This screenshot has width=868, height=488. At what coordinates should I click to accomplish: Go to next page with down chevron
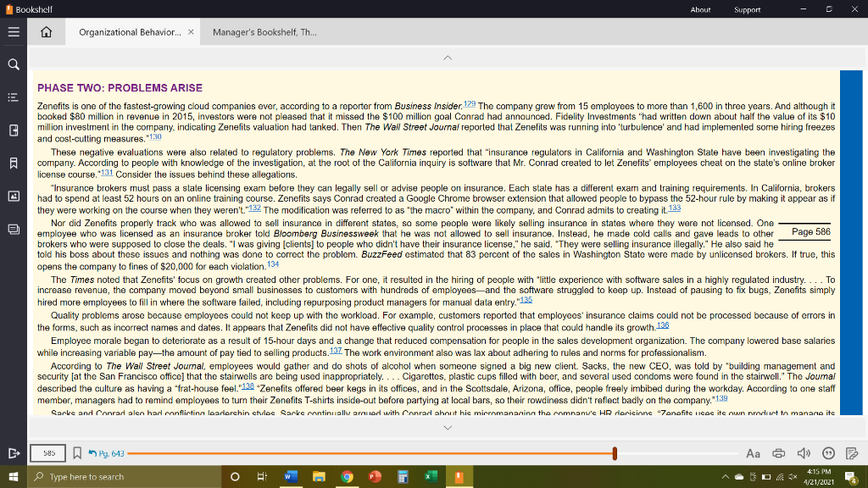coord(448,428)
